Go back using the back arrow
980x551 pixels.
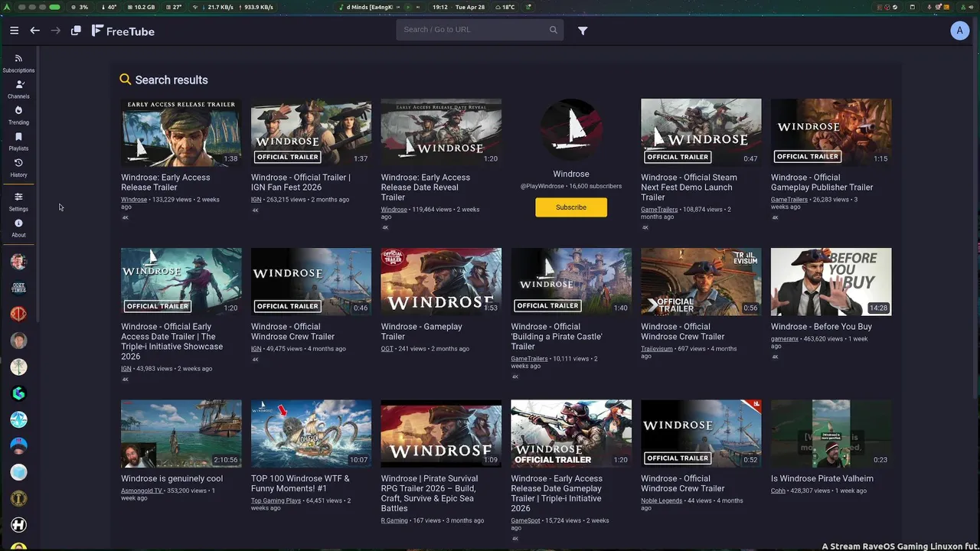pos(34,31)
